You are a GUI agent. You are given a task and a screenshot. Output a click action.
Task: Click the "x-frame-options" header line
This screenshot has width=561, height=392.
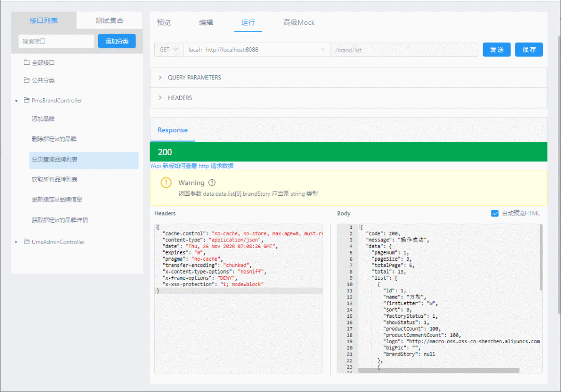tap(199, 278)
